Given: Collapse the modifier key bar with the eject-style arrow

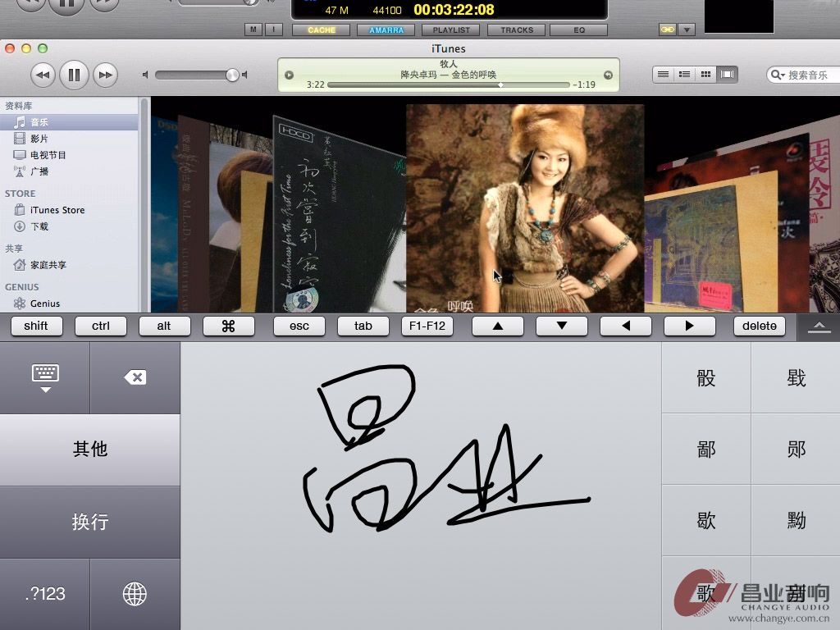Looking at the screenshot, I should tap(819, 327).
